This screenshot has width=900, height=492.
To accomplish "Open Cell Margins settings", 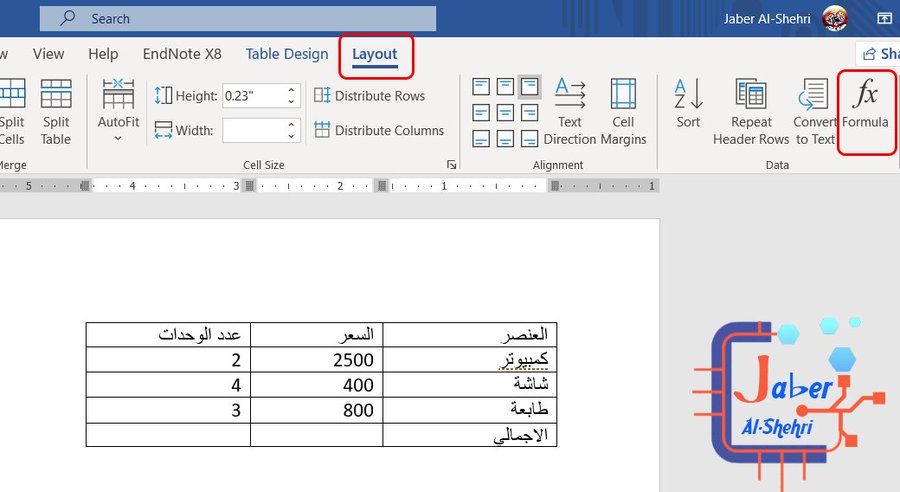I will [x=623, y=112].
